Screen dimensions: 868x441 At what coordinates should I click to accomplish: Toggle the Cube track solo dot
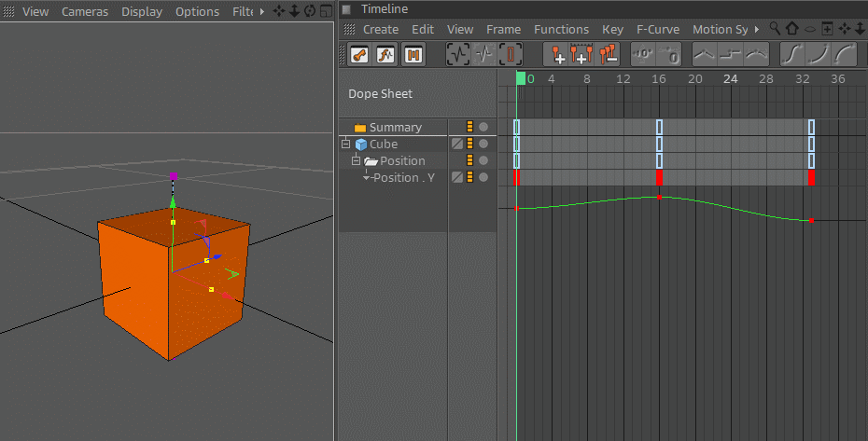(x=483, y=144)
